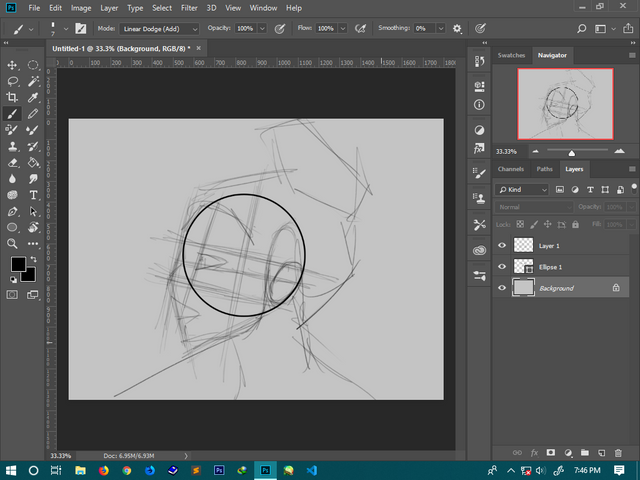Switch to the Channels tab
Viewport: 640px width, 480px height.
pos(511,169)
